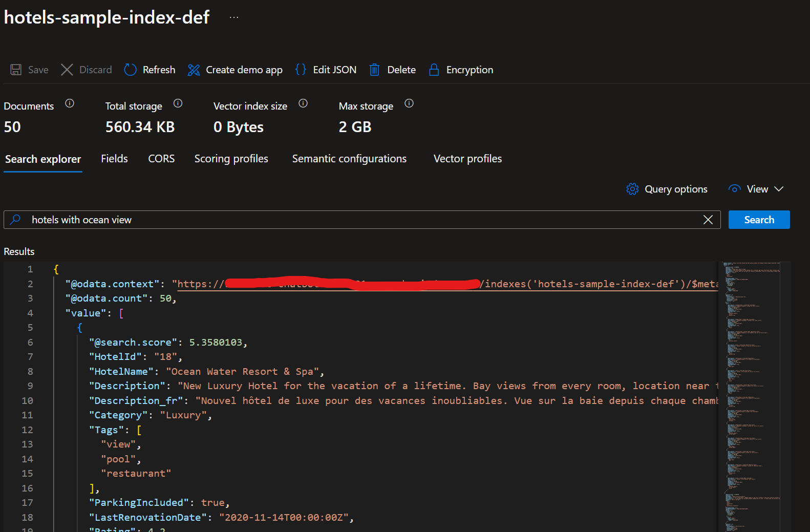Image resolution: width=810 pixels, height=532 pixels.
Task: Switch to the Search explorer tab
Action: (x=43, y=159)
